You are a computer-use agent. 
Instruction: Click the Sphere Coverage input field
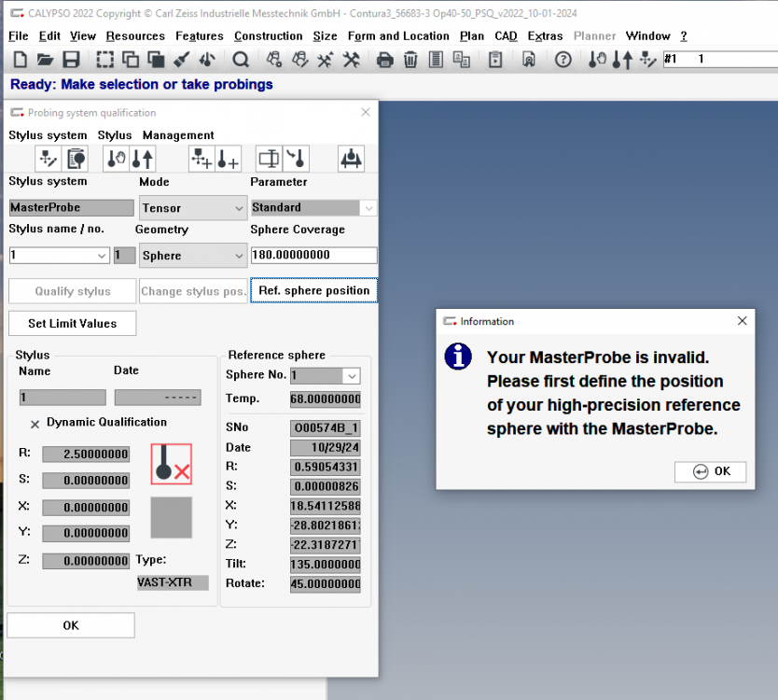pyautogui.click(x=313, y=256)
